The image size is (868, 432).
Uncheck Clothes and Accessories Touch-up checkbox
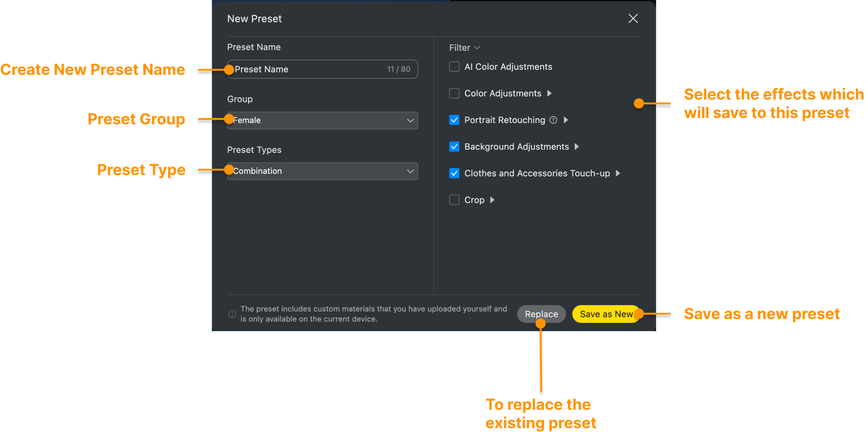(x=454, y=173)
